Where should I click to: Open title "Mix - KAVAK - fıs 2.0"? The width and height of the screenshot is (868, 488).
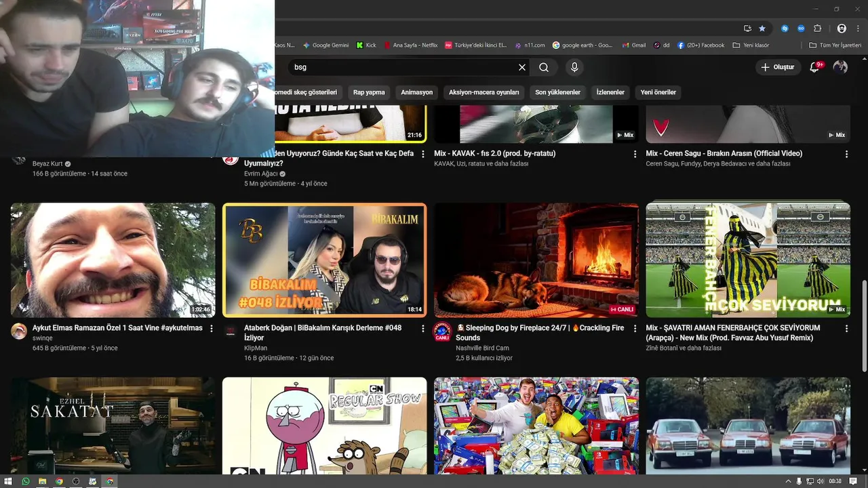point(495,154)
